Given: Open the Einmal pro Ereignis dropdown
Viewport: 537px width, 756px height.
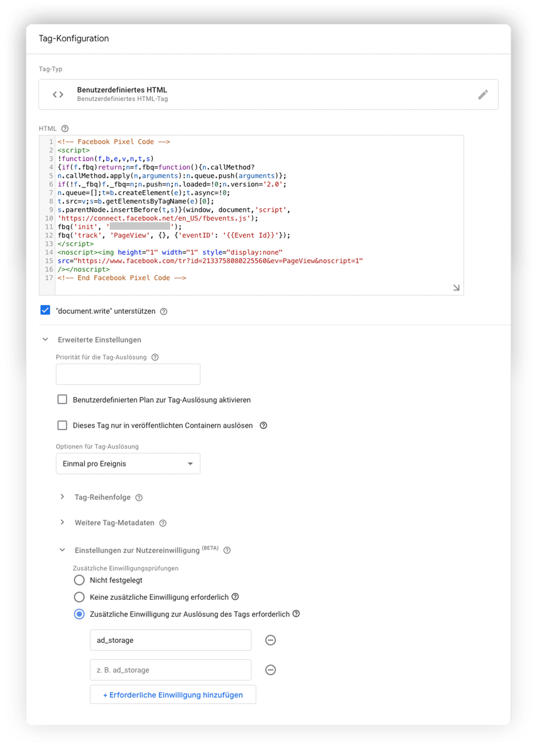Looking at the screenshot, I should tap(128, 464).
